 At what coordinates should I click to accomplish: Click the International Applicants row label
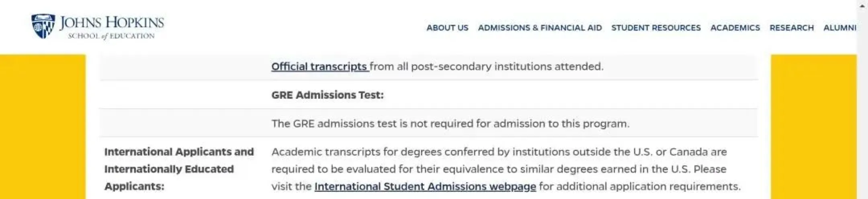coord(179,169)
